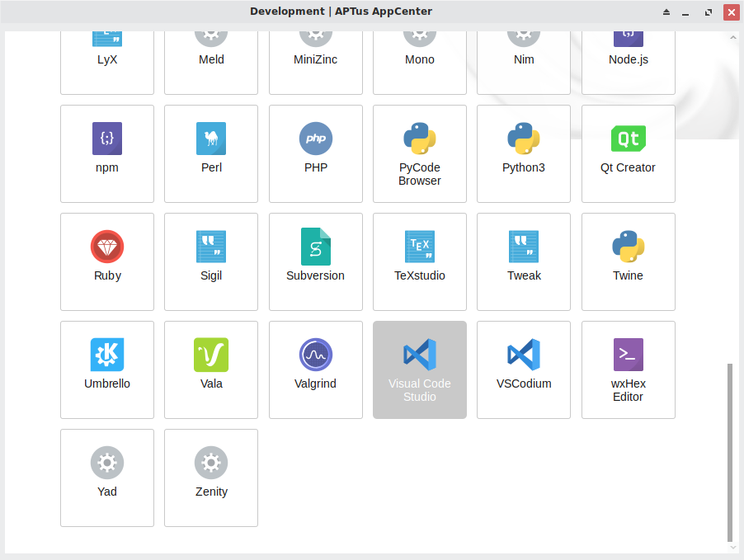Open the Valgrind icon
The width and height of the screenshot is (744, 560).
point(316,355)
